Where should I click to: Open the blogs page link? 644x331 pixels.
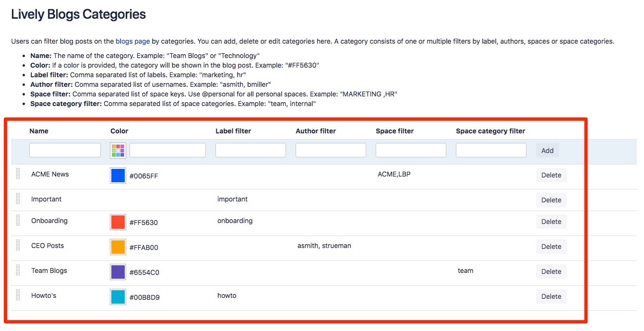[x=132, y=41]
